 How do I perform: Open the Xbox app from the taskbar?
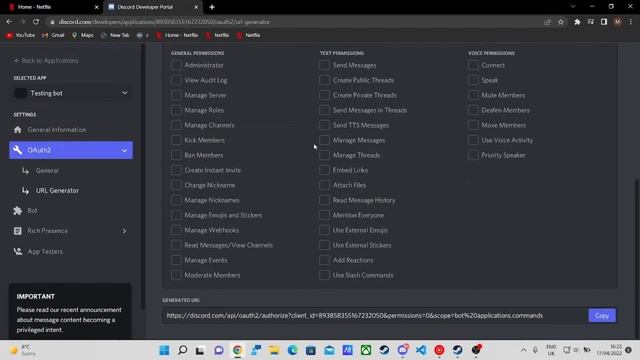point(366,350)
